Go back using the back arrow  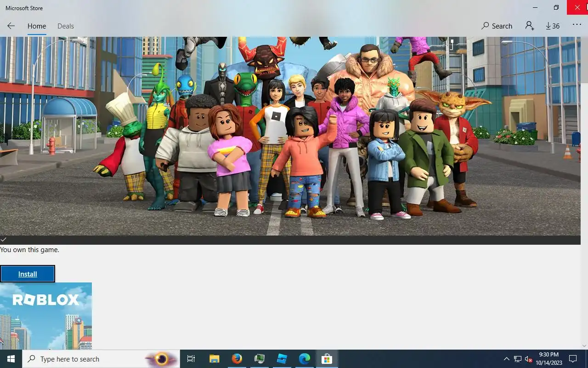pos(11,26)
